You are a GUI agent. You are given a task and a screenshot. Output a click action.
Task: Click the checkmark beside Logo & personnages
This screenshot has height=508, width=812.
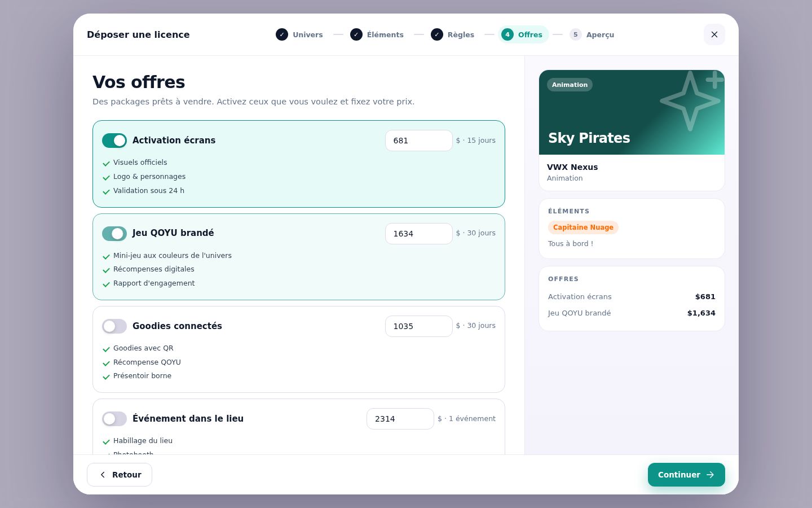106,177
